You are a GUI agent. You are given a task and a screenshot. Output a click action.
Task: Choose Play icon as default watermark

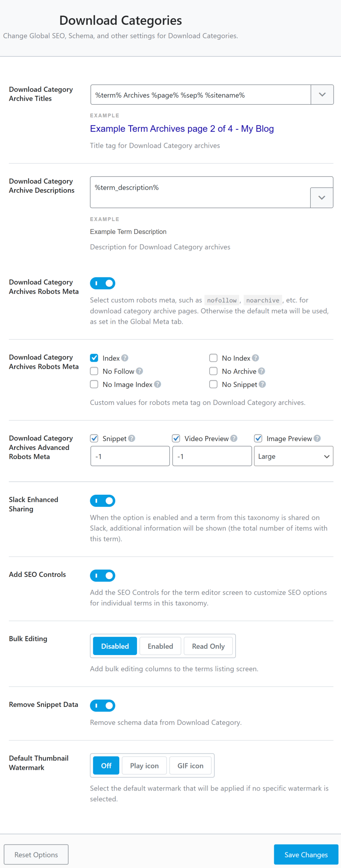click(x=144, y=765)
